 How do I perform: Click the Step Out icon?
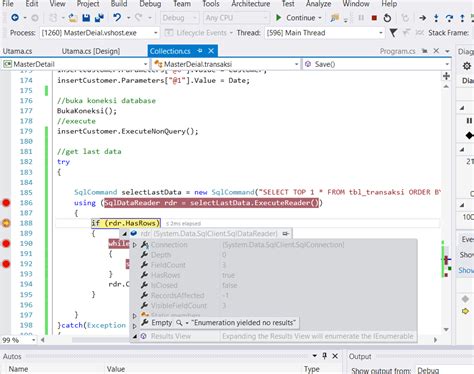point(462,18)
